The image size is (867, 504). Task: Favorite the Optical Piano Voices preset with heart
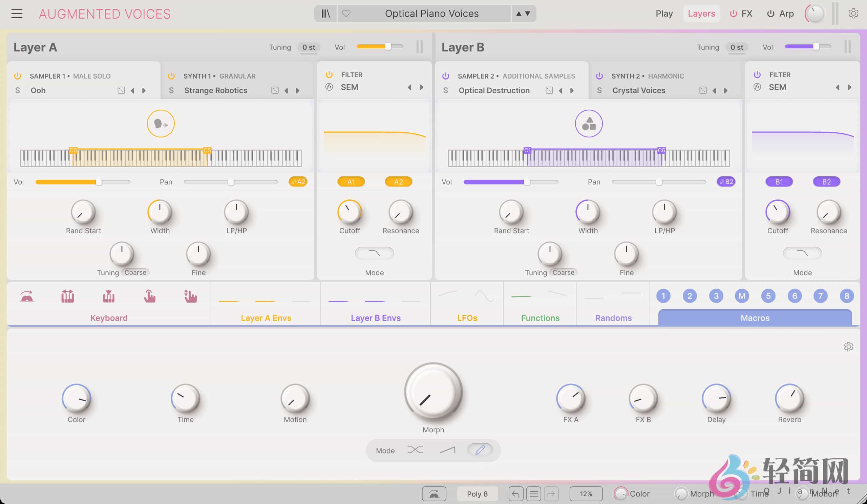346,14
